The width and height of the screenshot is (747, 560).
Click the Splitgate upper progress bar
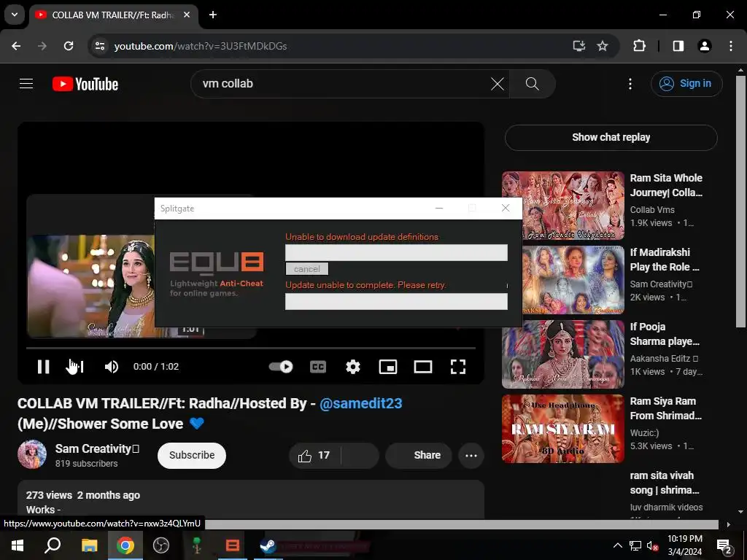coord(396,252)
